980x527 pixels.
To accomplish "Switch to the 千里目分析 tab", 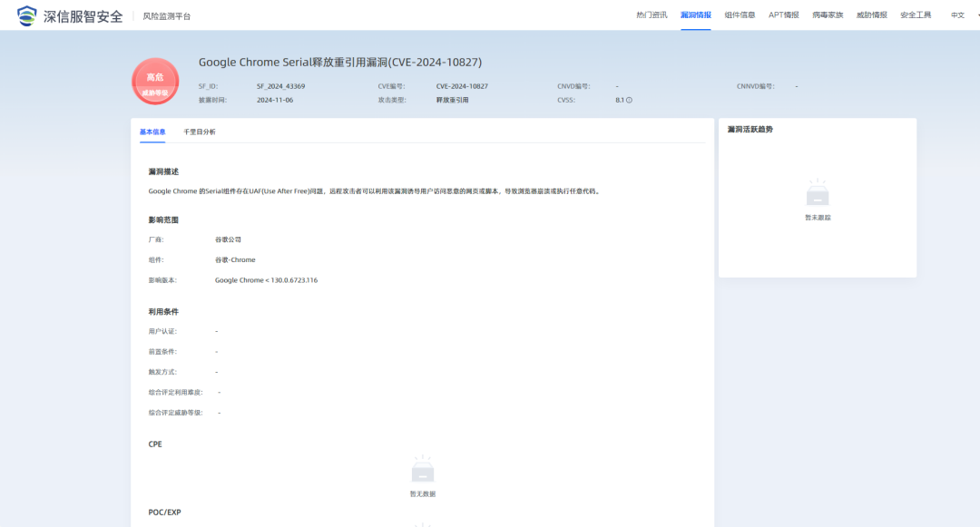I will pos(200,132).
